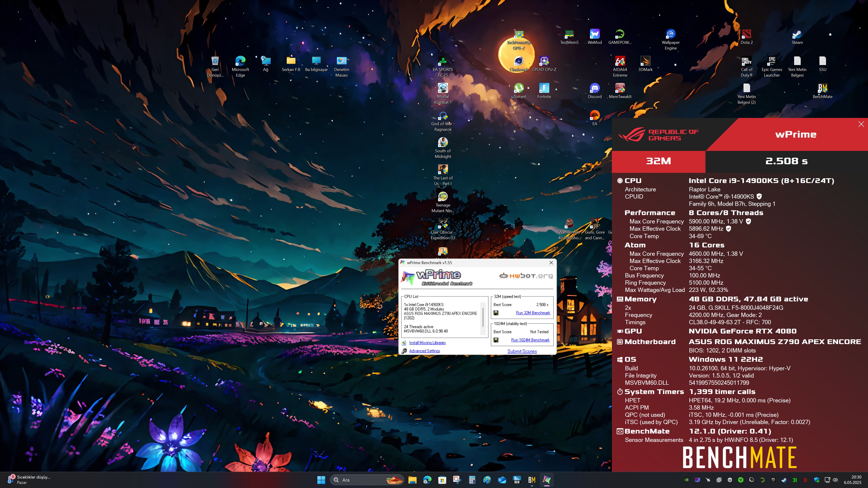The image size is (868, 488).
Task: Select the Yeni Metin Belgesi (2) file
Action: (x=747, y=94)
